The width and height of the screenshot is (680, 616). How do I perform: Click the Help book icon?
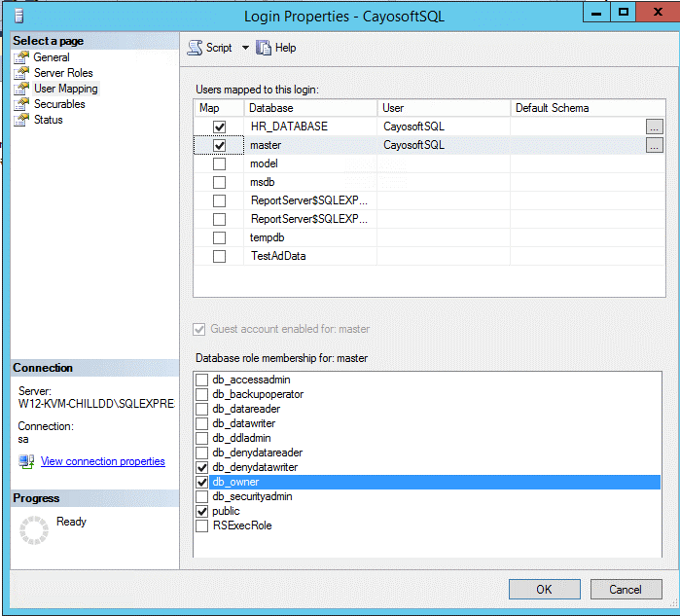tap(264, 48)
